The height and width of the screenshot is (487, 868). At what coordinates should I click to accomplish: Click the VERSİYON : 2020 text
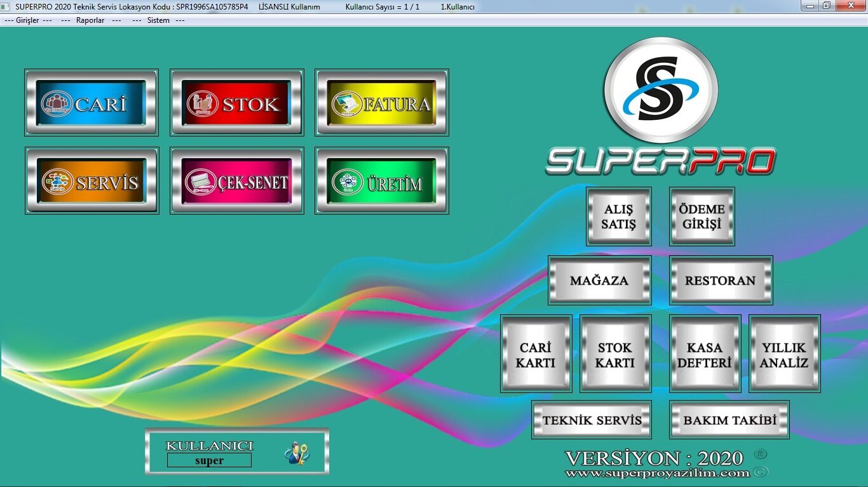pyautogui.click(x=654, y=458)
